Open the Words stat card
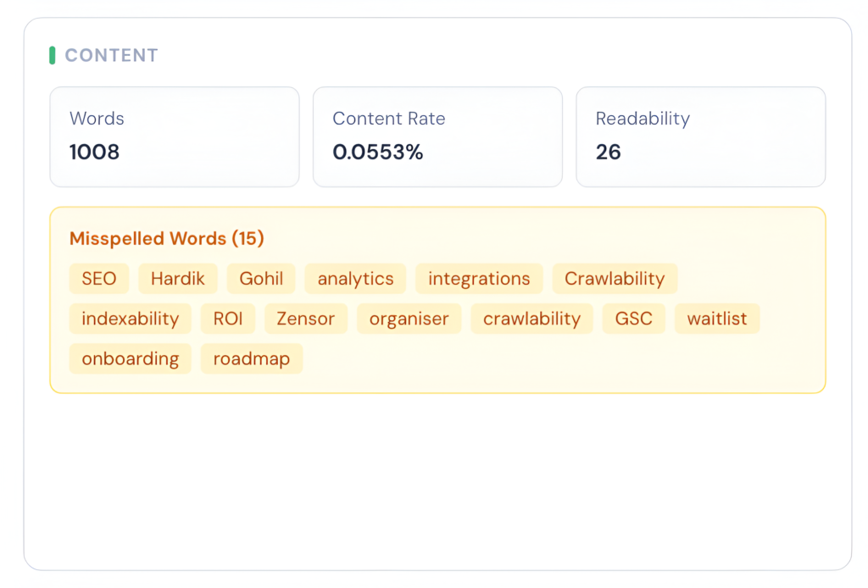Screen dimensions: 868x588 [174, 136]
